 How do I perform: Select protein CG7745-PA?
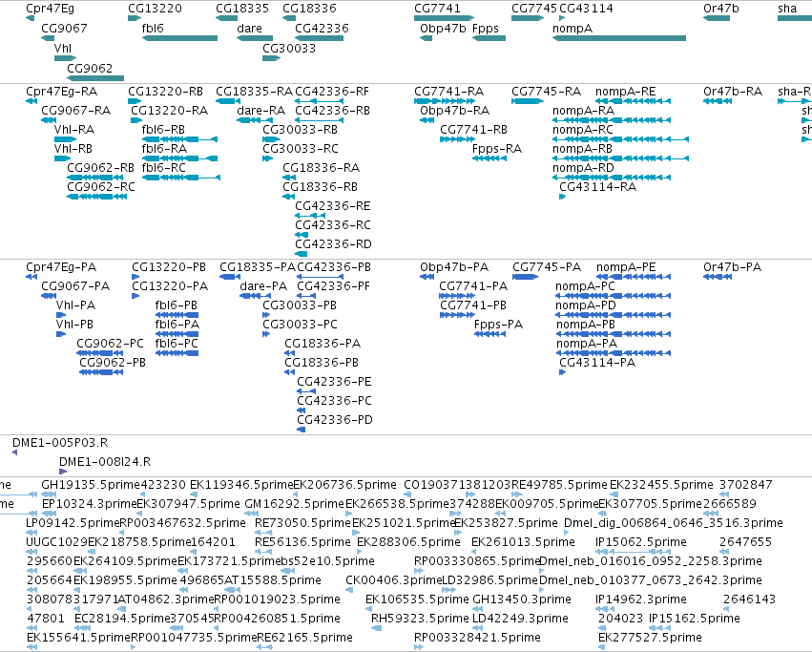[x=547, y=267]
